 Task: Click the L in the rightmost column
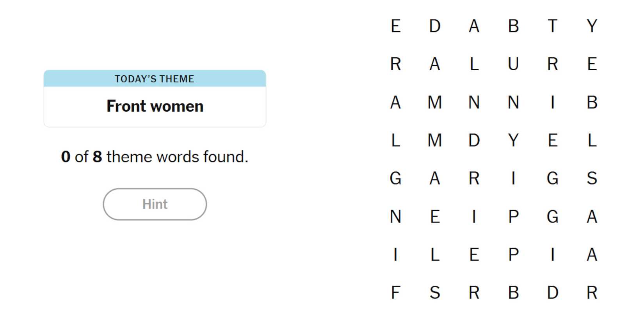click(592, 141)
